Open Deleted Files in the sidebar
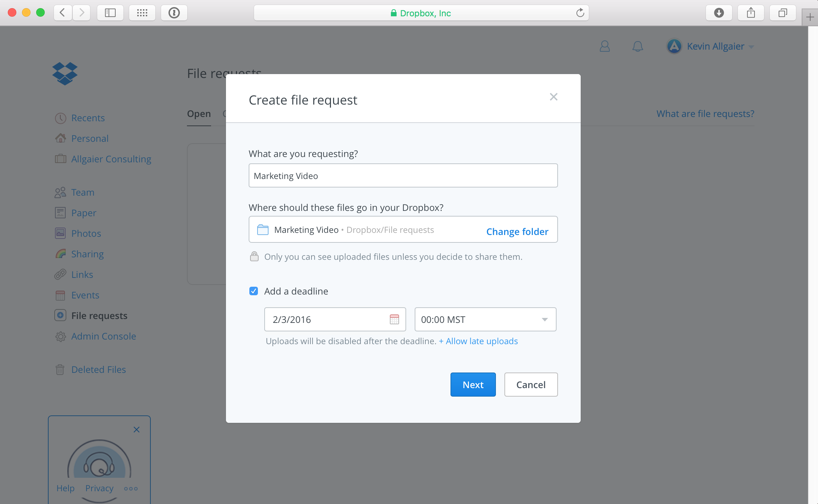 point(99,370)
